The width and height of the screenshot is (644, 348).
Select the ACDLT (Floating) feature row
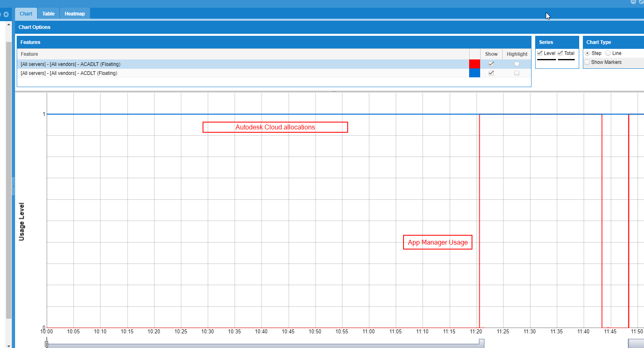(163, 73)
